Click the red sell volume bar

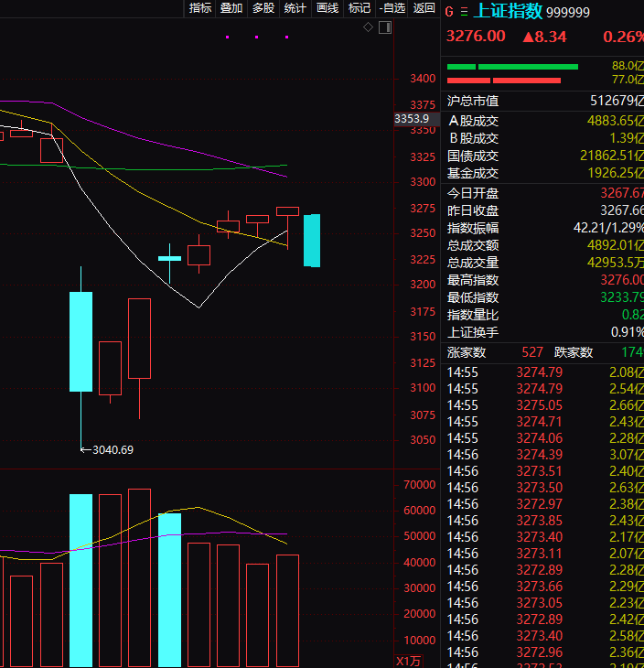coord(504,81)
